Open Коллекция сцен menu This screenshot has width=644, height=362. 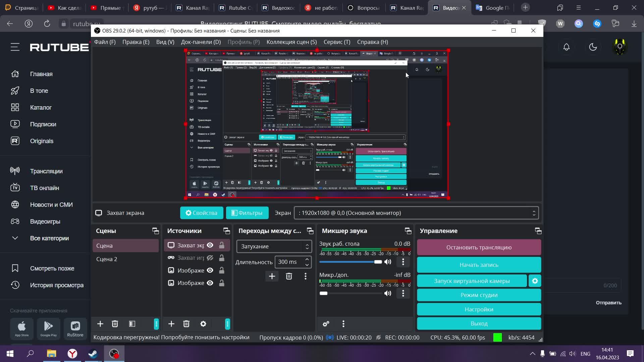pos(291,42)
